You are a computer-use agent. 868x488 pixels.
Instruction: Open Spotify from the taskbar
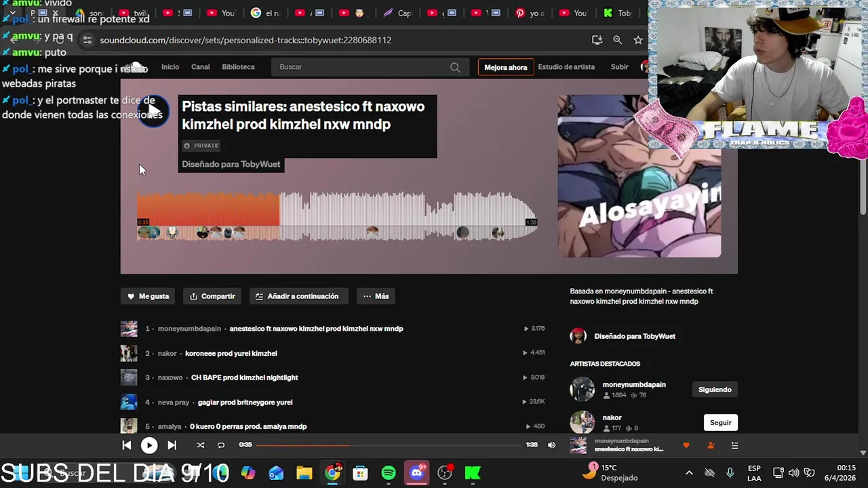[389, 473]
